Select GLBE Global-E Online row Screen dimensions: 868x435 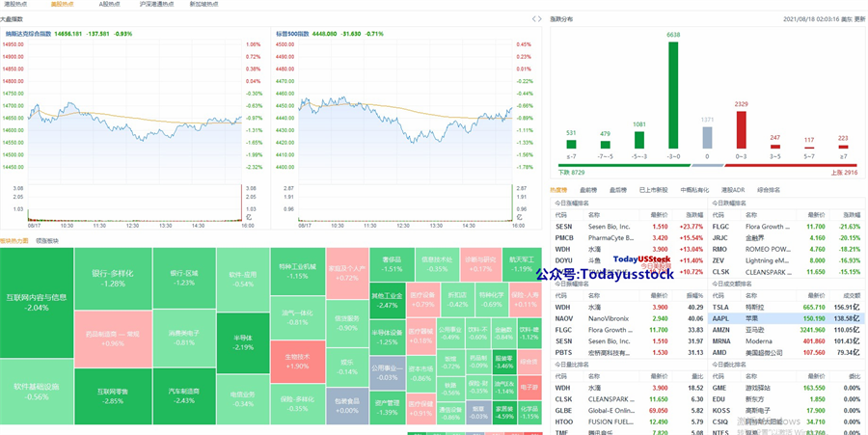click(x=628, y=410)
